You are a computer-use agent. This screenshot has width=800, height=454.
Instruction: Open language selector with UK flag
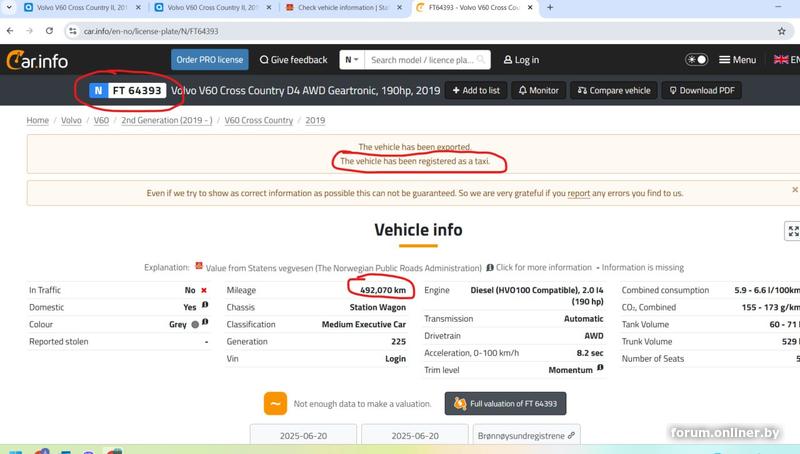coord(786,60)
